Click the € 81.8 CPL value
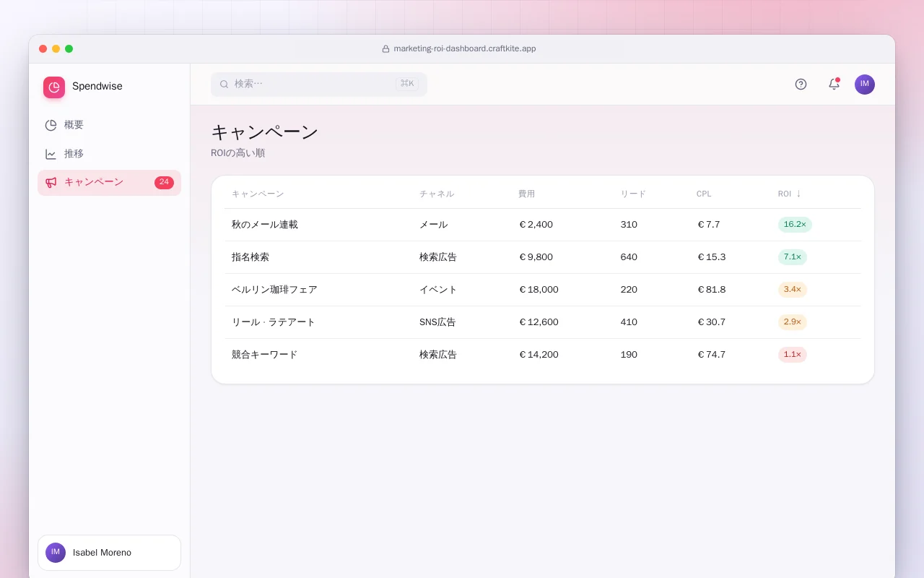 (712, 290)
